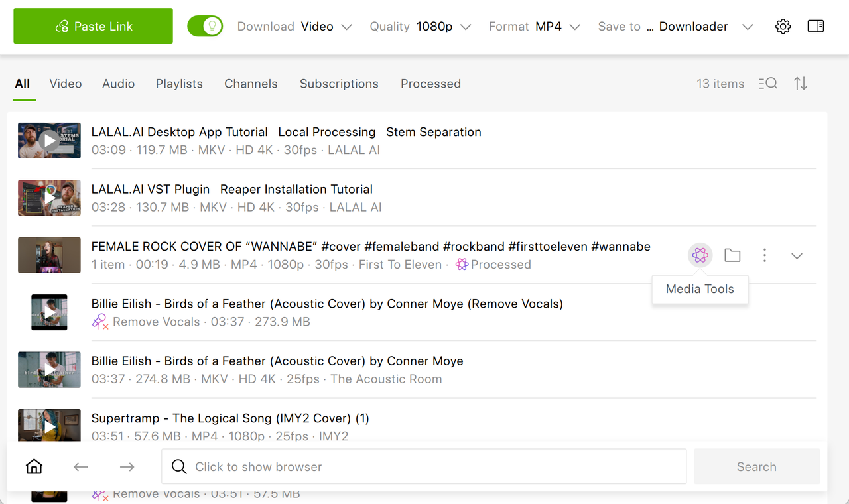The image size is (849, 504).
Task: Open settings via the gear icon
Action: coord(783,27)
